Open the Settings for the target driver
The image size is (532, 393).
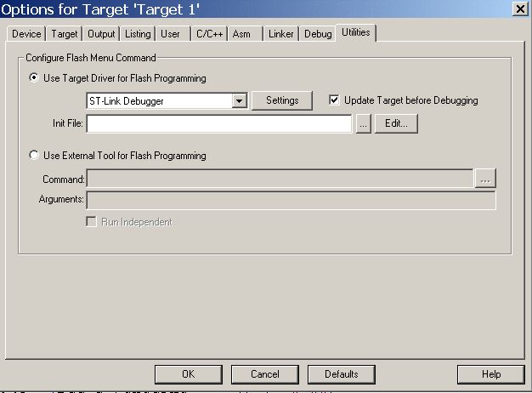[282, 100]
